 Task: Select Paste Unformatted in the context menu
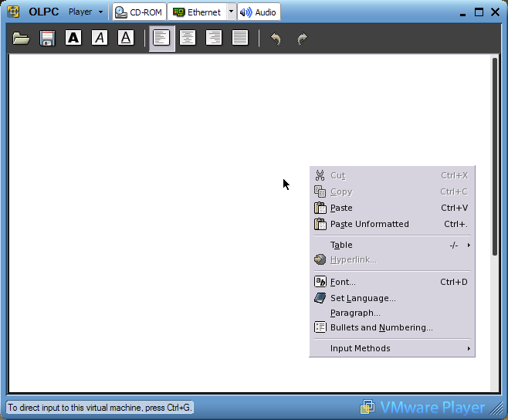tap(392, 224)
